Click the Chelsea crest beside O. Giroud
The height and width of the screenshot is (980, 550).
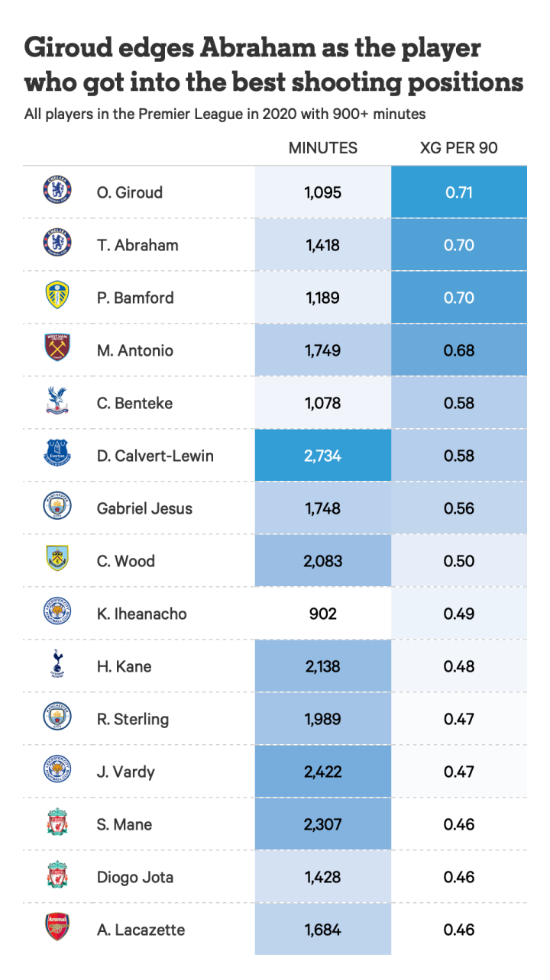pyautogui.click(x=57, y=190)
